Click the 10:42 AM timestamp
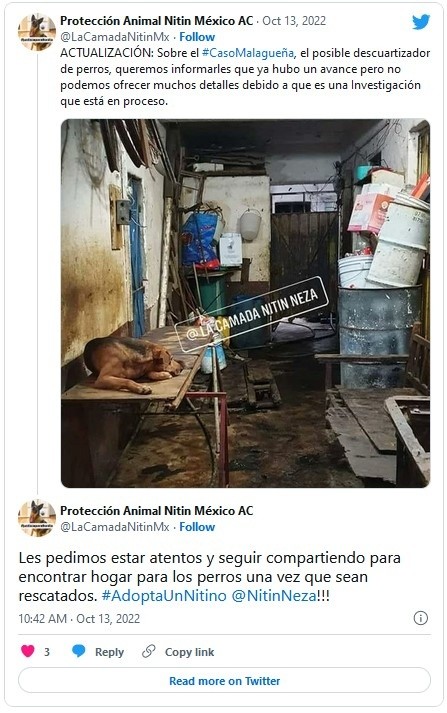Screen dimensions: 447x713 [x=43, y=618]
